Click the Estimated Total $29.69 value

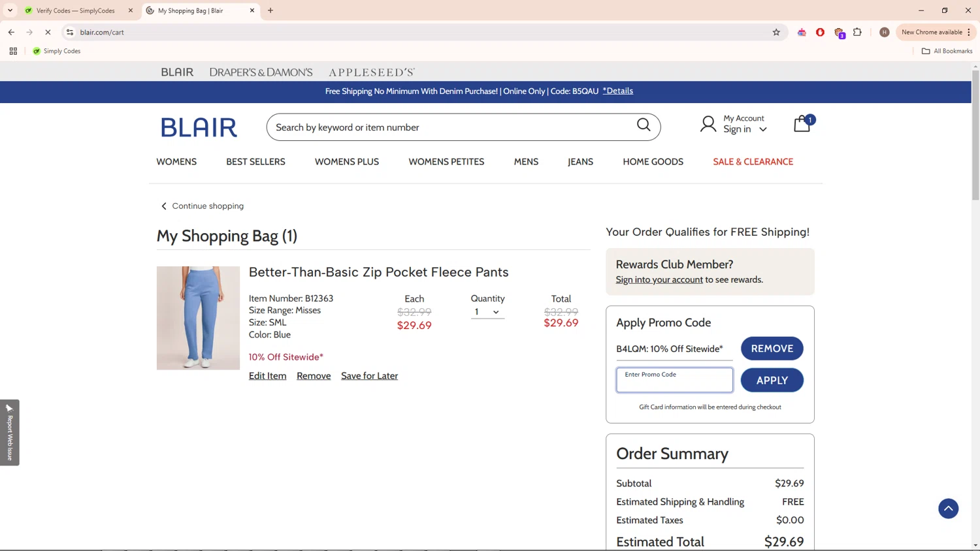pyautogui.click(x=784, y=542)
